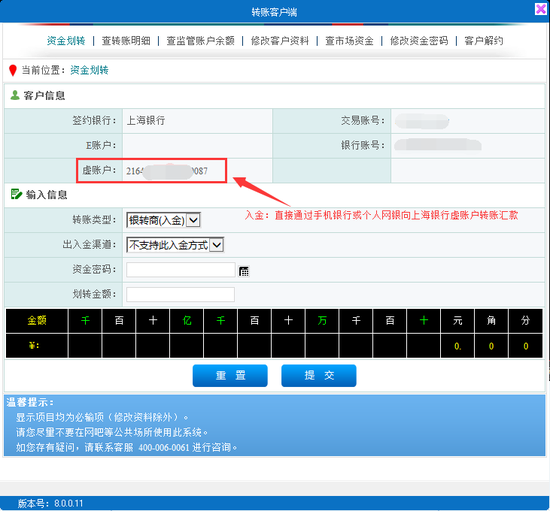Click the 银行账号 label
Image resolution: width=550 pixels, height=511 pixels.
[363, 145]
